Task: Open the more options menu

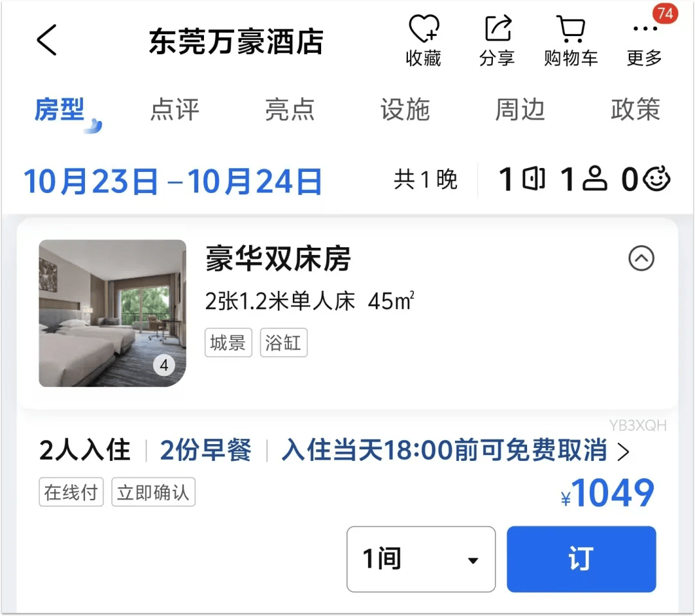Action: [644, 41]
